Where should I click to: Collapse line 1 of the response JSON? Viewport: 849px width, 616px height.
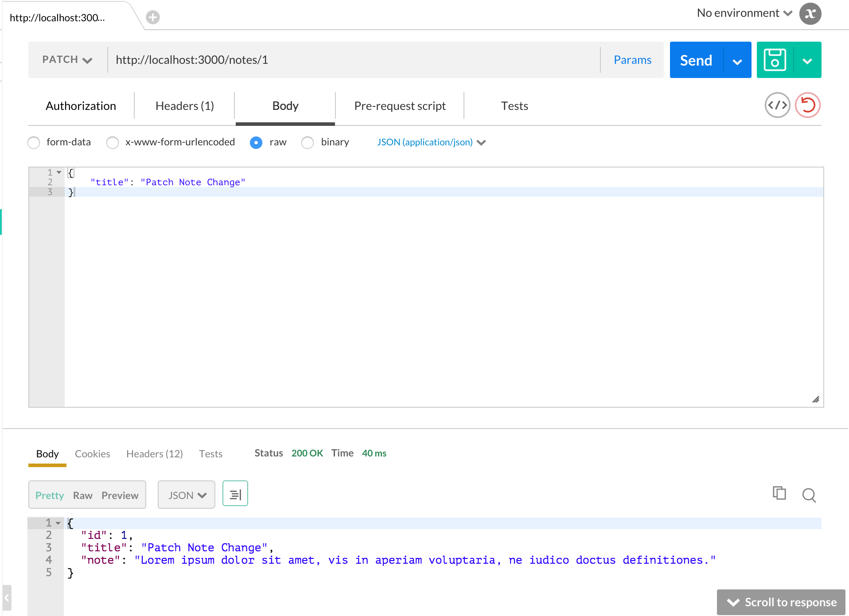coord(58,523)
